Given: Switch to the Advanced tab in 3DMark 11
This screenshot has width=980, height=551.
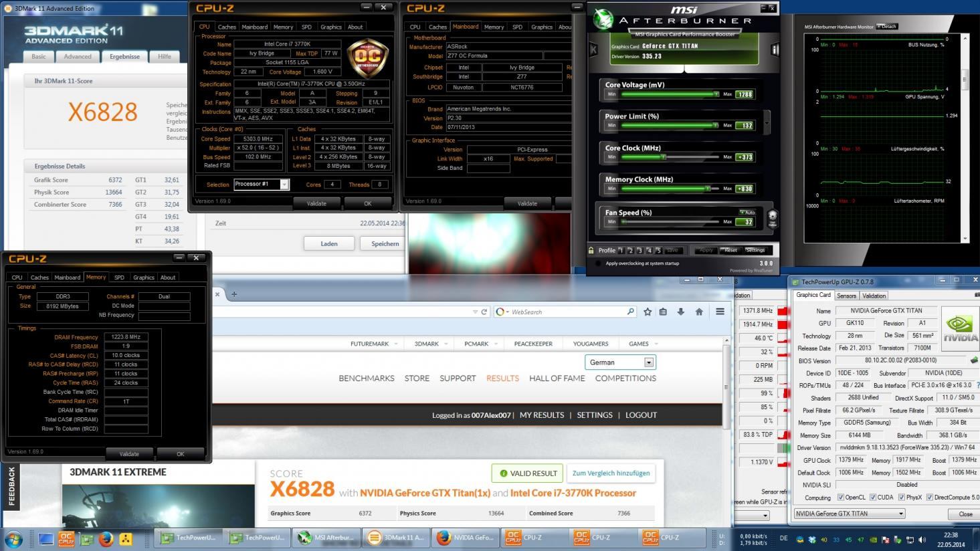Looking at the screenshot, I should pyautogui.click(x=78, y=57).
